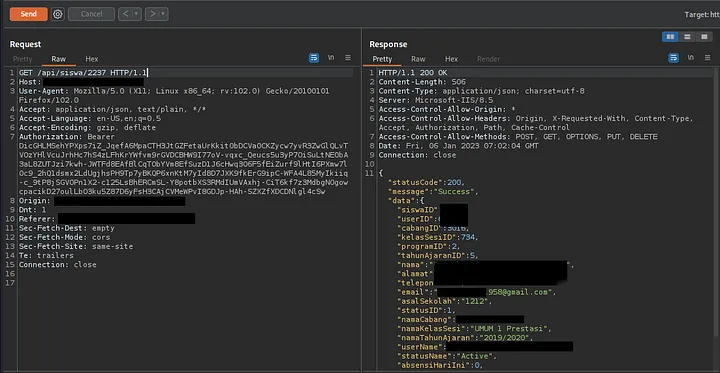
Task: Click the Origin header line
Action: 102,201
